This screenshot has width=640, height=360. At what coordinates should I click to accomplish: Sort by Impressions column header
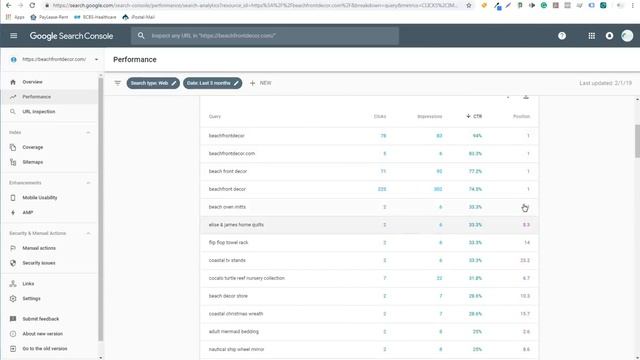click(x=429, y=116)
